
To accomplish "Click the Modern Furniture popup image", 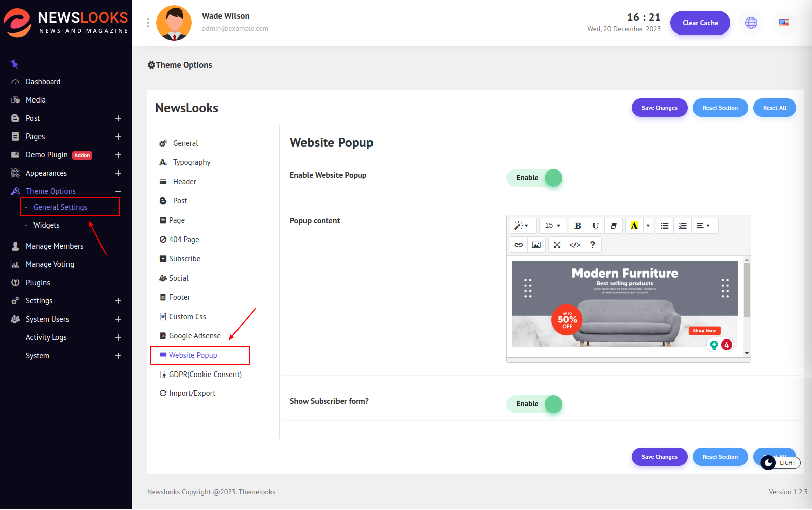I will (x=625, y=304).
